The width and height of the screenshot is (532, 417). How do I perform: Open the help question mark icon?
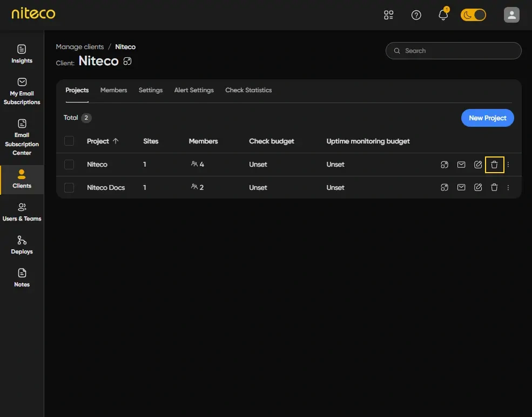[416, 15]
